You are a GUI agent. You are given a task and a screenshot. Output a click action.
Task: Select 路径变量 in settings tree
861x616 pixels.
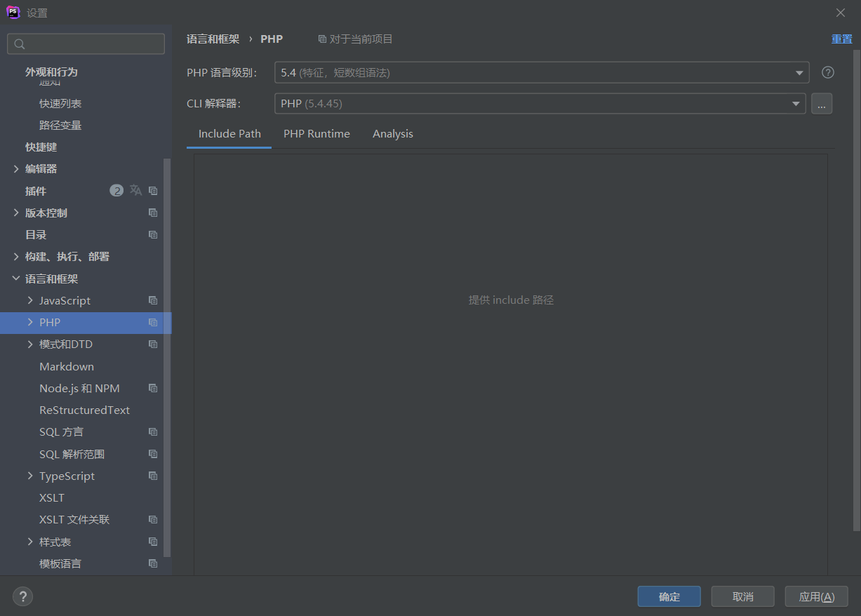(60, 125)
